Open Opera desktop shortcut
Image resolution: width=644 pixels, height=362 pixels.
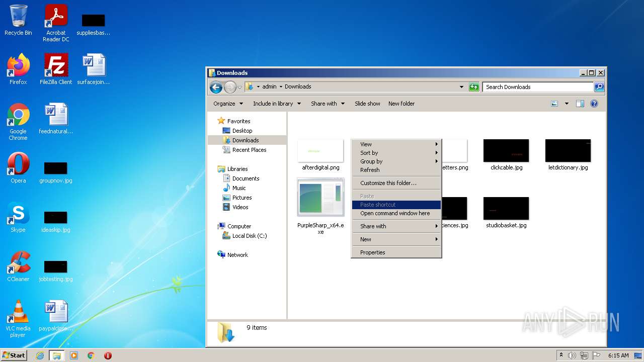(18, 168)
